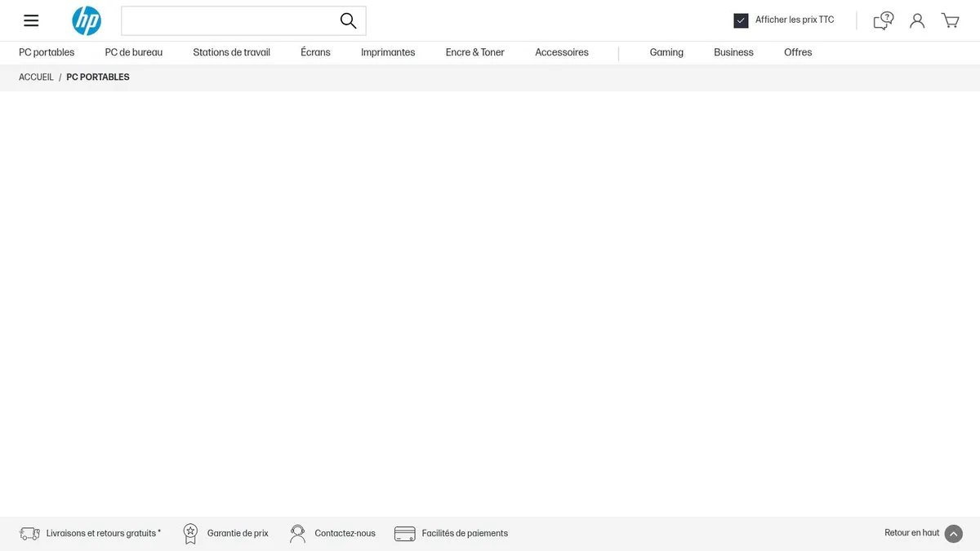Viewport: 980px width, 551px height.
Task: View the shopping cart
Action: coord(950,20)
